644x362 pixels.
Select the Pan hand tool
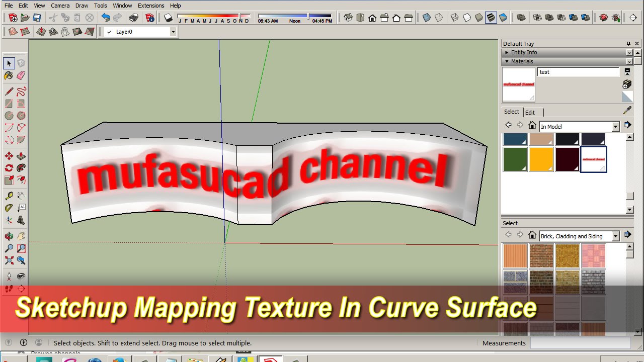coord(21,236)
